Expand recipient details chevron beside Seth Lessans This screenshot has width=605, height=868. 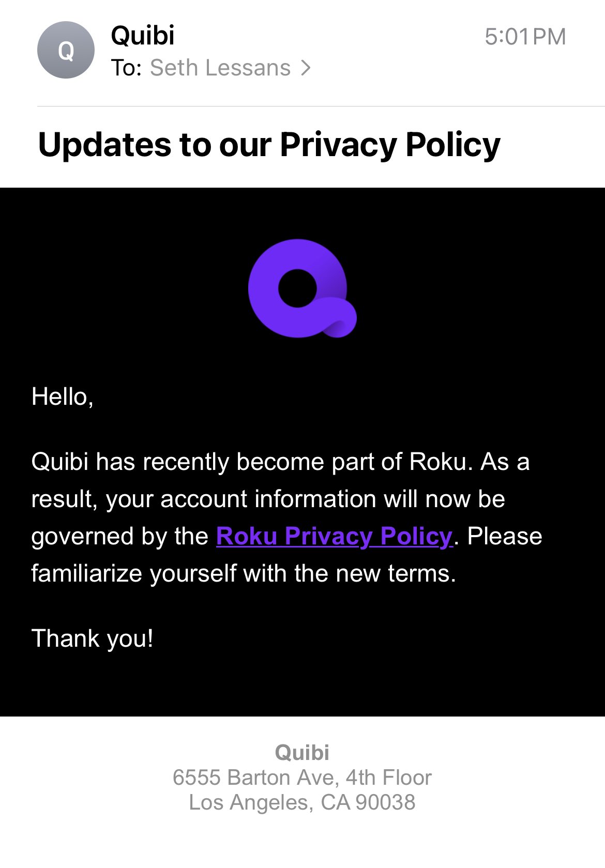tap(306, 68)
